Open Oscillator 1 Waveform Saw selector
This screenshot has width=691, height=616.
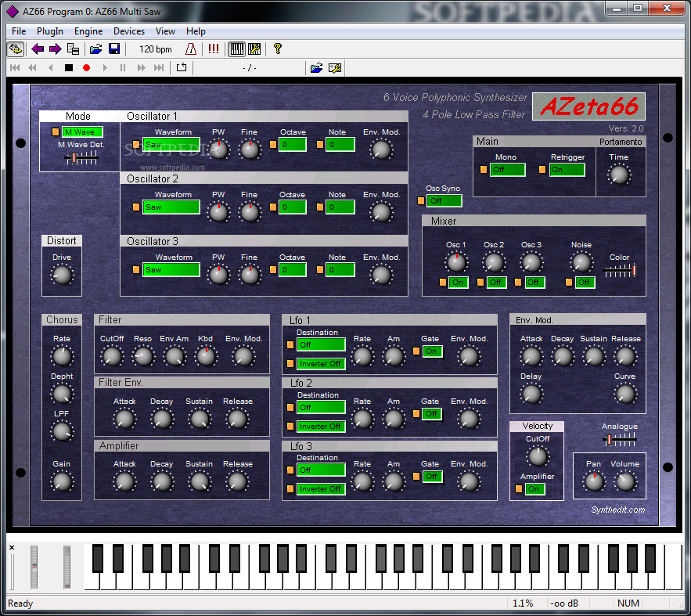[171, 145]
